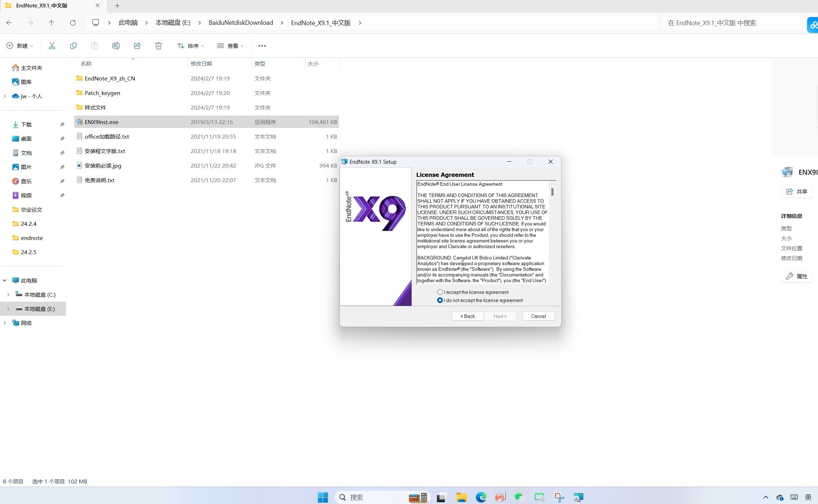Image resolution: width=818 pixels, height=504 pixels.
Task: Expand the 本地磁盘 (C:) tree node
Action: click(x=8, y=295)
